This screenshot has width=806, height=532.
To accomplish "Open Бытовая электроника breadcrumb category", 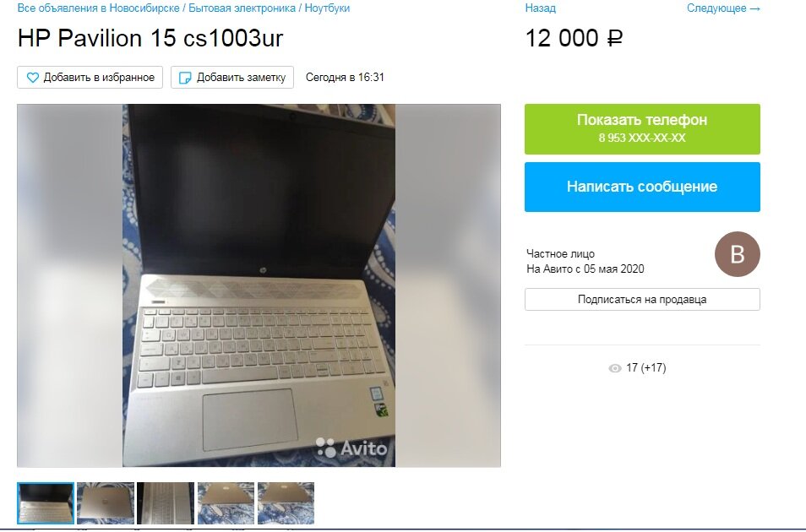I will (242, 8).
